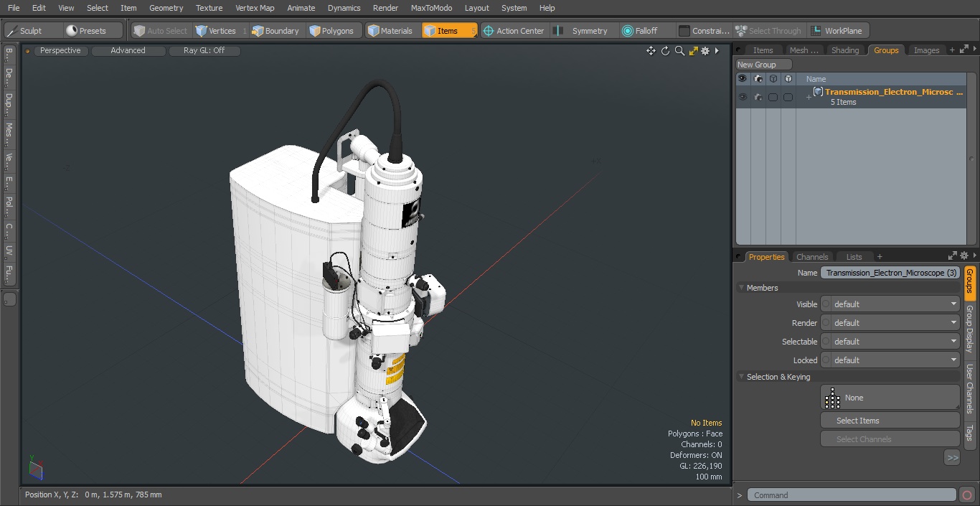Viewport: 980px width, 506px height.
Task: Click the viewport zoom magnifier icon
Action: point(679,51)
